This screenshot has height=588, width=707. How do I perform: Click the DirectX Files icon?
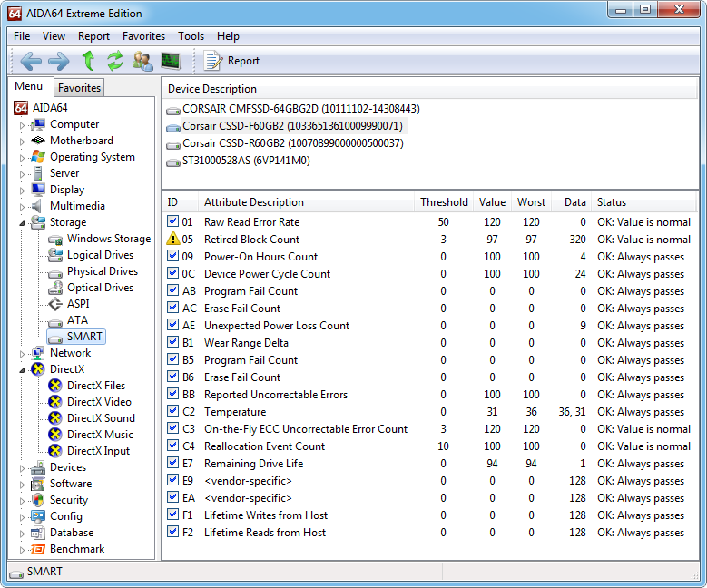click(55, 386)
